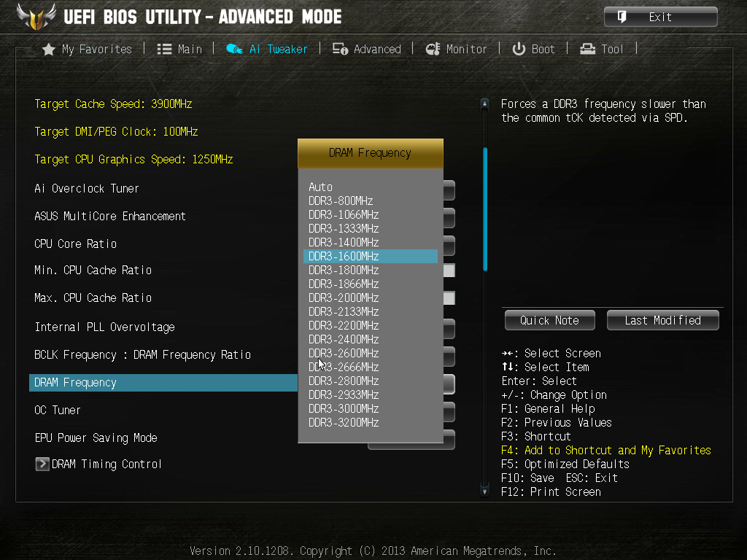This screenshot has width=747, height=560.
Task: Switch to the Monitor tab
Action: click(457, 49)
